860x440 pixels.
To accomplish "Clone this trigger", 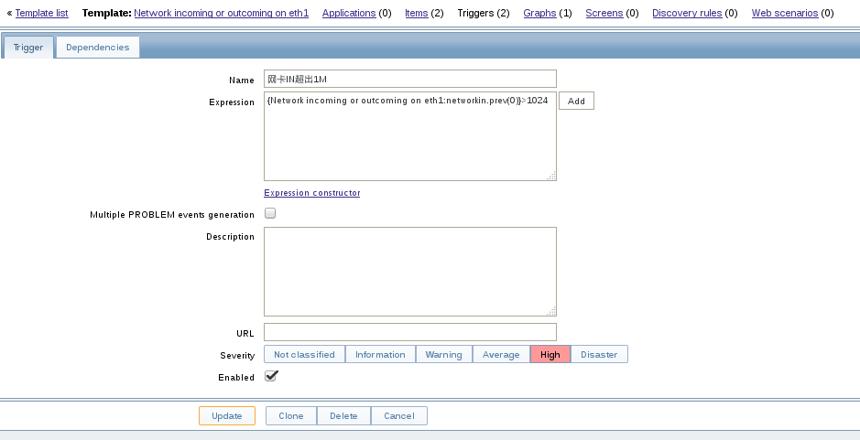I will (x=291, y=416).
